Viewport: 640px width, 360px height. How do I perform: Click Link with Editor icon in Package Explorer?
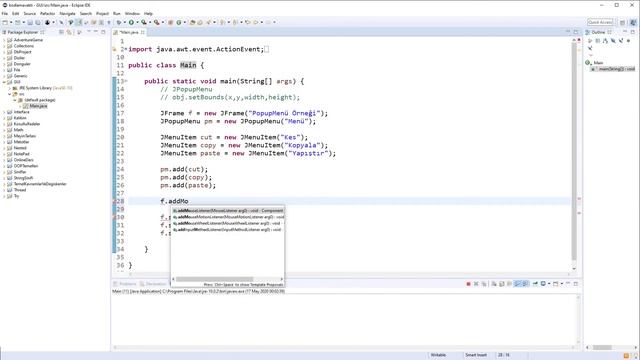click(69, 32)
